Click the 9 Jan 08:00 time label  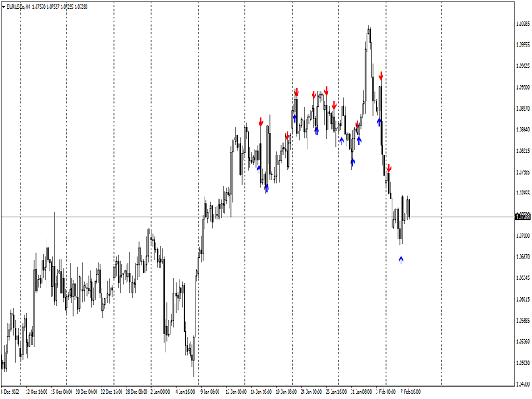(210, 392)
